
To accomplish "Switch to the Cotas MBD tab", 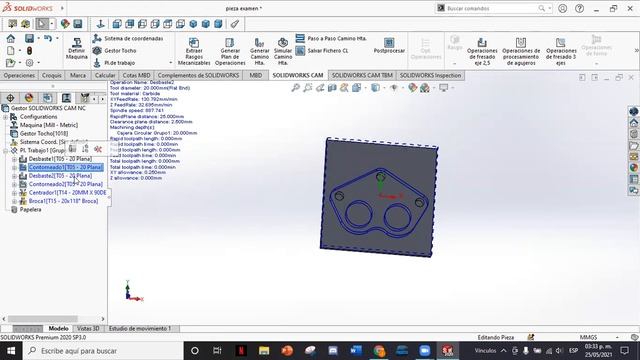I will [136, 76].
